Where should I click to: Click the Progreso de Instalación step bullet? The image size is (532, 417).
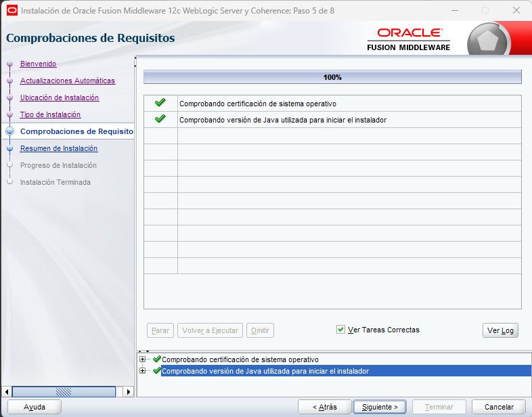(10, 165)
